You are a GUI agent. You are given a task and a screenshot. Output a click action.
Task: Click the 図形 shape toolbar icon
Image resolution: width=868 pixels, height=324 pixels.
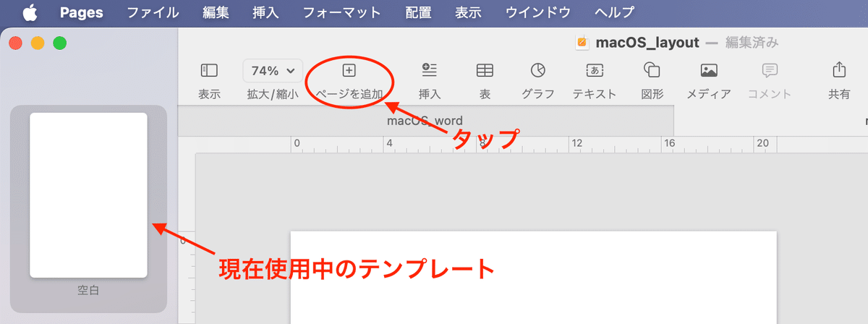point(652,70)
